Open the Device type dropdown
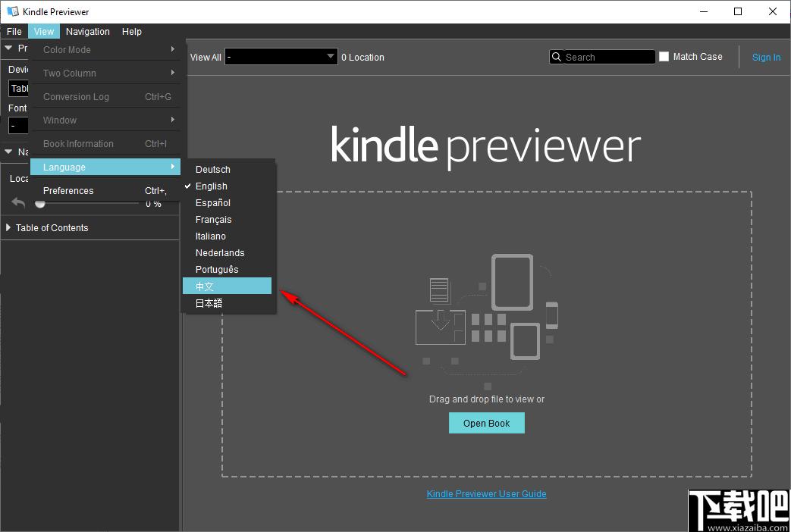Viewport: 791px width, 532px height. [x=19, y=88]
